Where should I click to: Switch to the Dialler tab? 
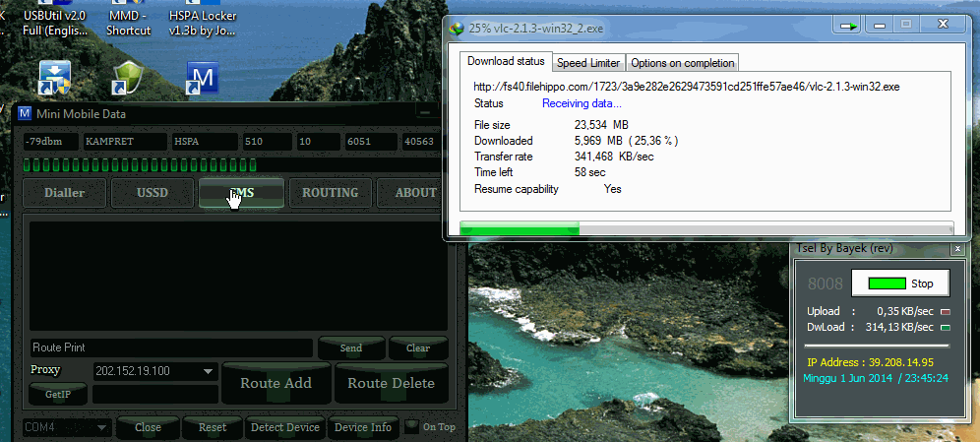pyautogui.click(x=64, y=193)
